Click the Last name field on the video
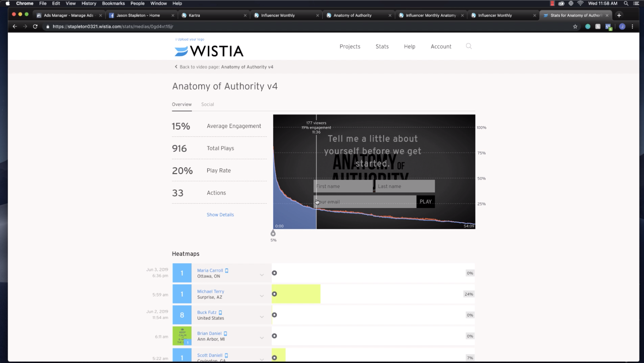 tap(405, 186)
